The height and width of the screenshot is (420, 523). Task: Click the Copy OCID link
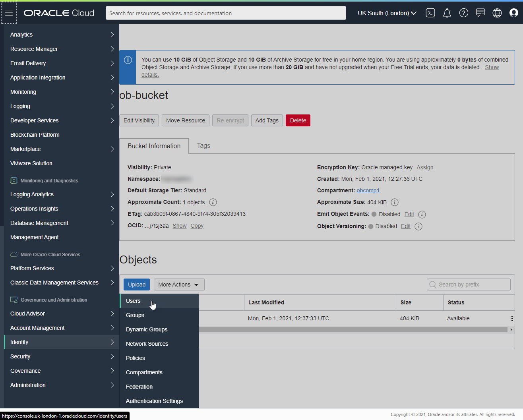(x=197, y=226)
